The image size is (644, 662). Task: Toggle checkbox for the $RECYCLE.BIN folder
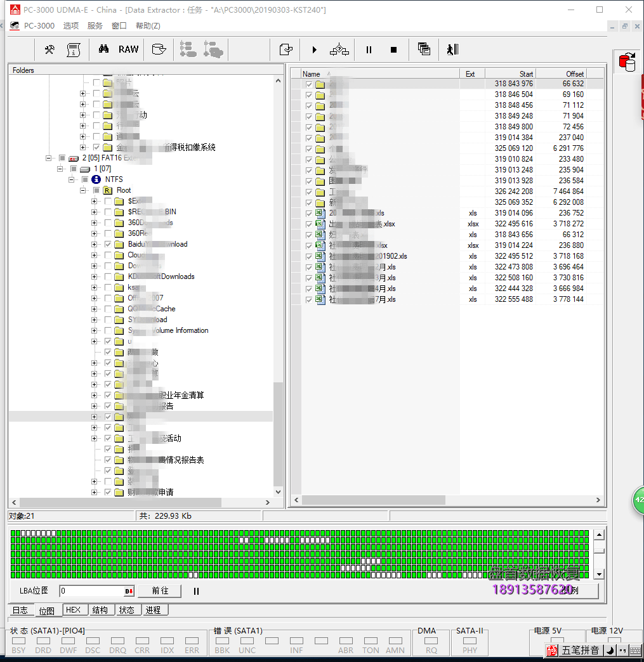point(108,212)
